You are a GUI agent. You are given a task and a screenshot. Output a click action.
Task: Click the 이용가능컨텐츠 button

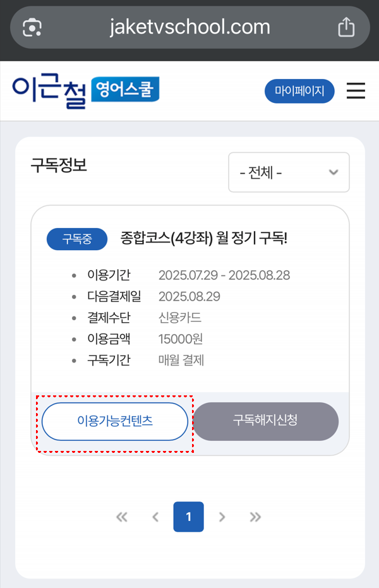pos(115,421)
